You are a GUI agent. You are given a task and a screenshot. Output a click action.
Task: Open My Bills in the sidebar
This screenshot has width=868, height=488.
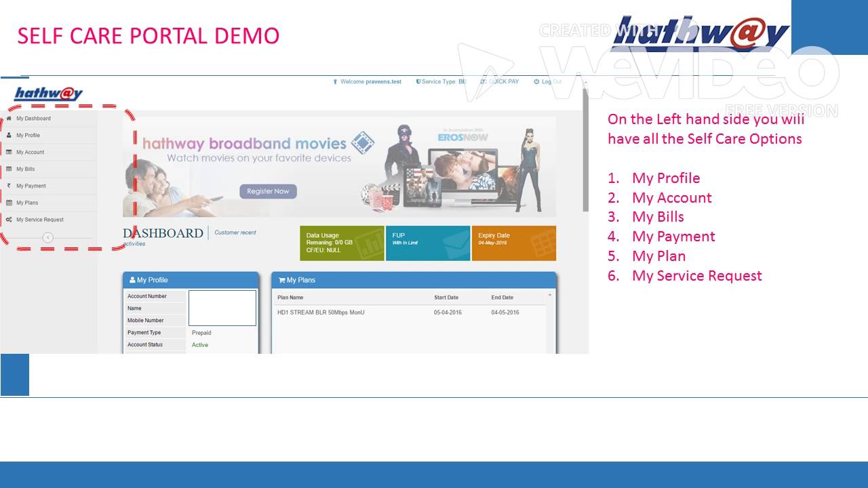(x=48, y=169)
